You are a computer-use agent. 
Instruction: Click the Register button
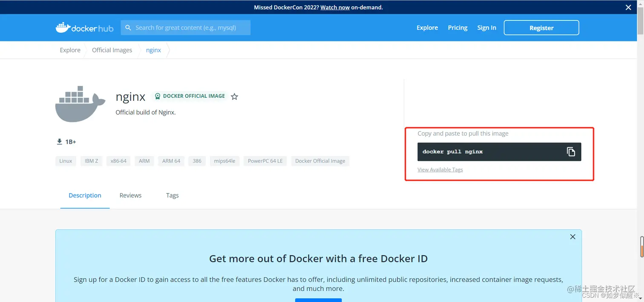(541, 28)
